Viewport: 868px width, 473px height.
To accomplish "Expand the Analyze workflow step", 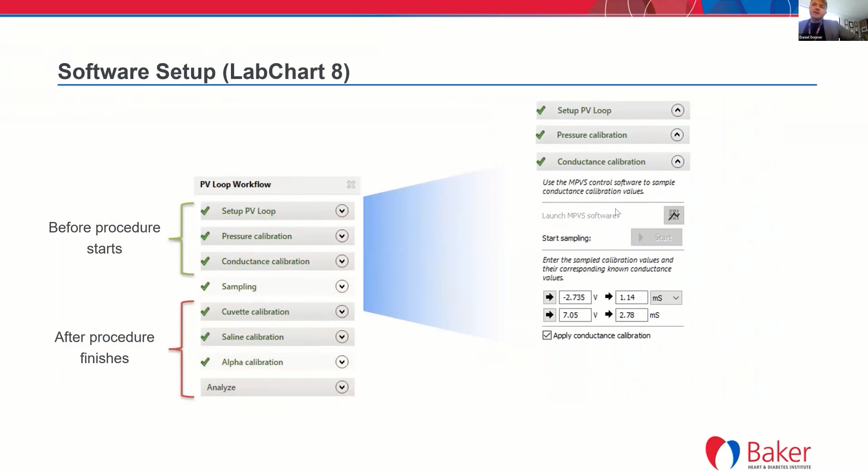I will coord(342,387).
